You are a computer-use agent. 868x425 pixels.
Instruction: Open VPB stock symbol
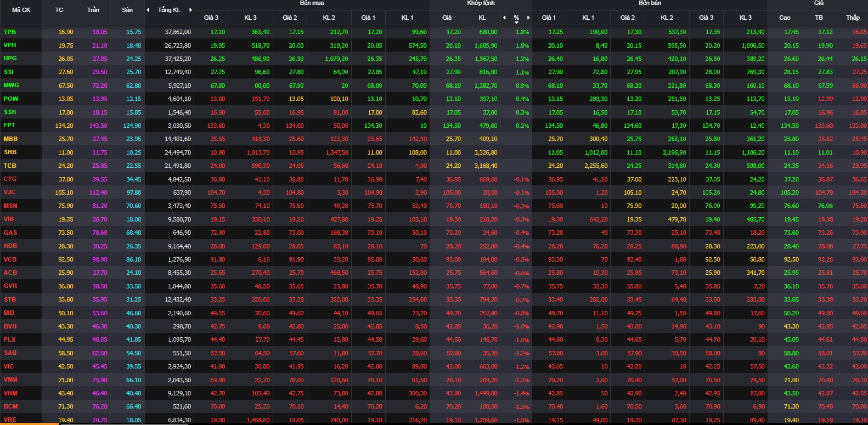pyautogui.click(x=10, y=45)
